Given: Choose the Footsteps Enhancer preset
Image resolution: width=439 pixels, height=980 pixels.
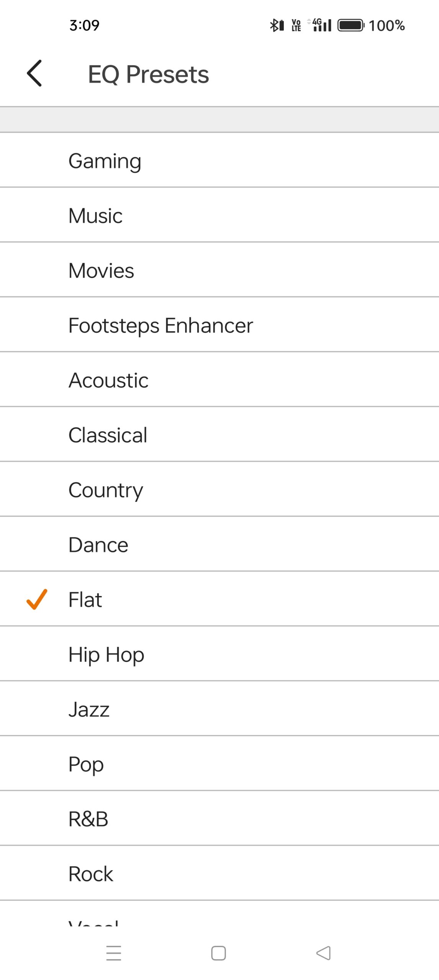Looking at the screenshot, I should point(161,325).
